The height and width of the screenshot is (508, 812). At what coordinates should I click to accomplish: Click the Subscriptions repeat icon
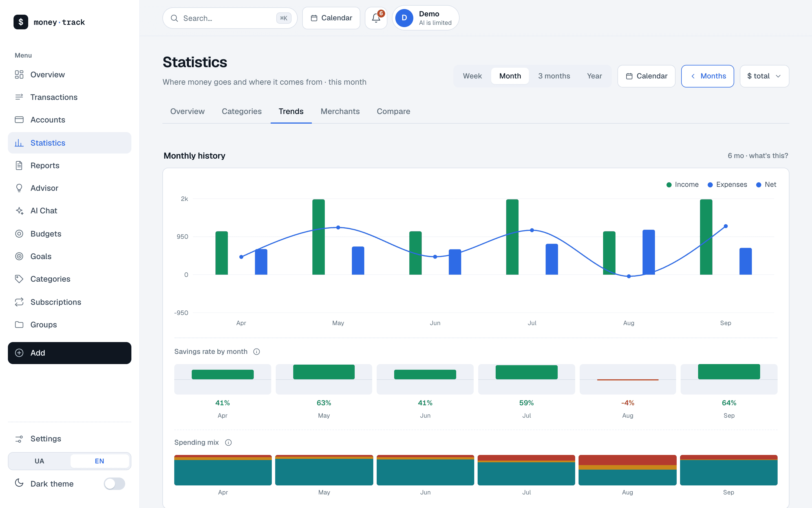(19, 302)
